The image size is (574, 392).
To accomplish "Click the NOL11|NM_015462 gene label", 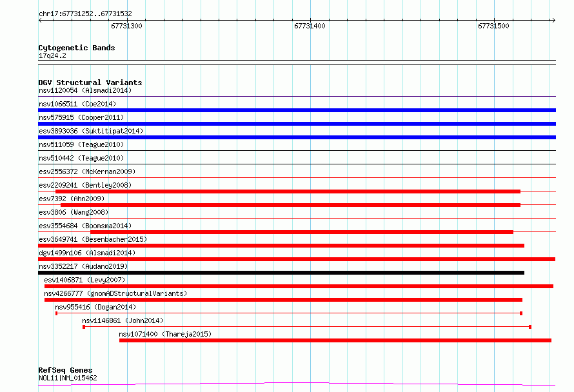I will tap(68, 378).
